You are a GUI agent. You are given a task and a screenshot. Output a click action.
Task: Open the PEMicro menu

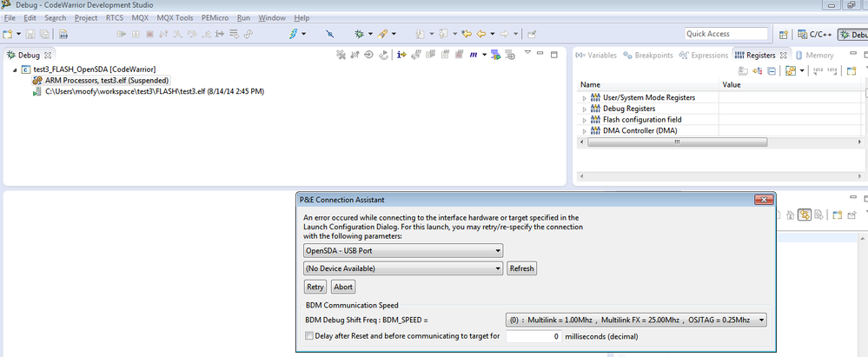coord(215,17)
